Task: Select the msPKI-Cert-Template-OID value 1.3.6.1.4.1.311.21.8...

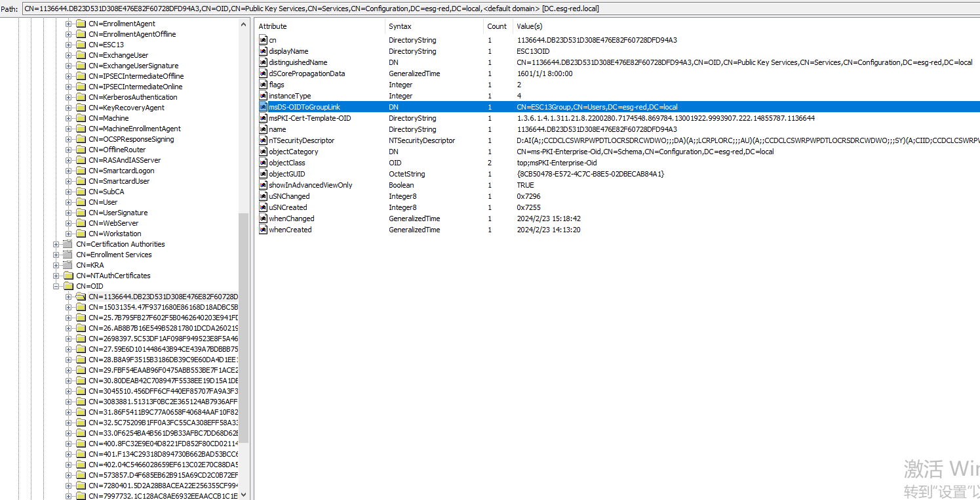Action: (666, 118)
